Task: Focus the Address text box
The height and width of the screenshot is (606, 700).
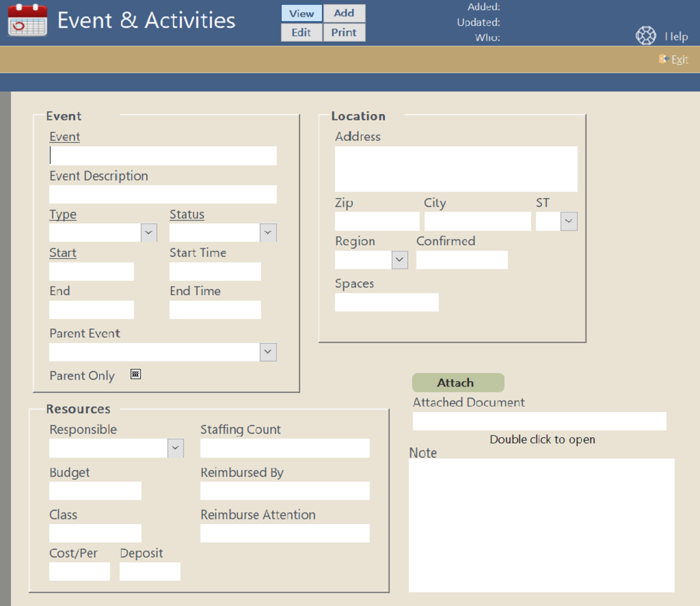Action: (456, 169)
